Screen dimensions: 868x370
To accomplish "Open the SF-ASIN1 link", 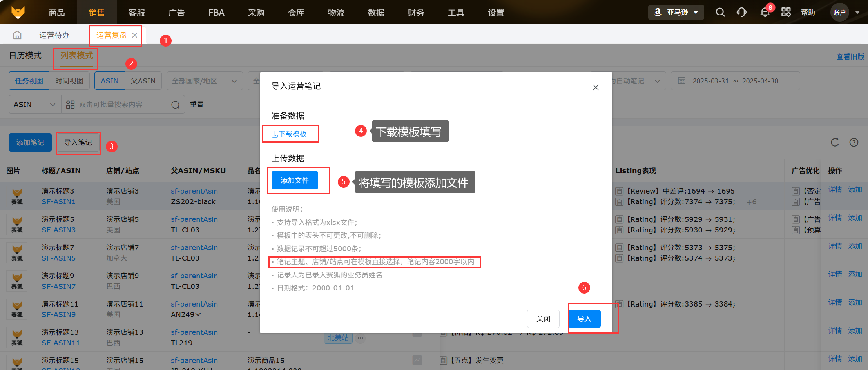I will (58, 202).
